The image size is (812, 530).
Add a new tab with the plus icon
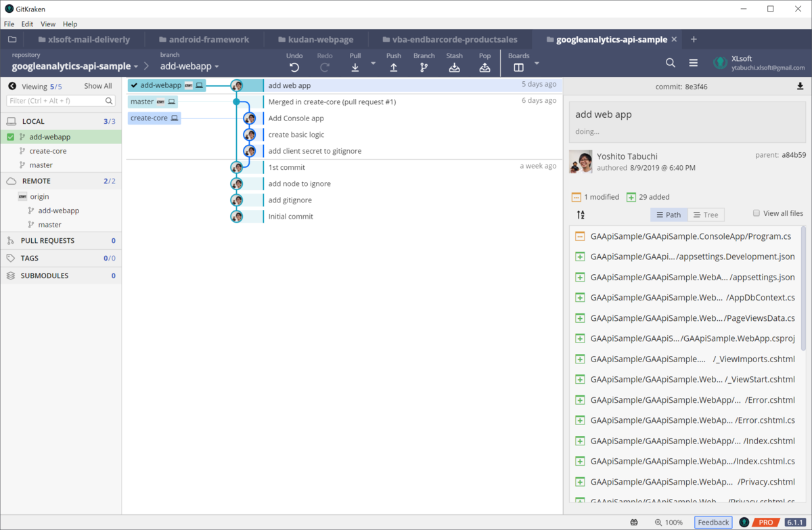point(694,39)
